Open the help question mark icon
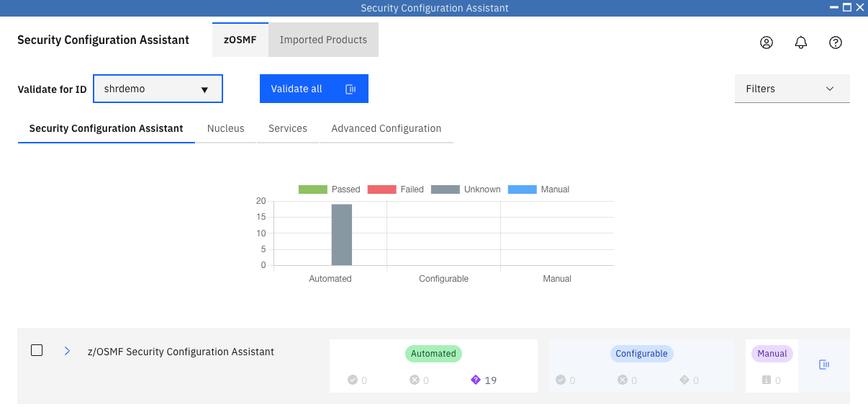This screenshot has height=415, width=868. (836, 43)
